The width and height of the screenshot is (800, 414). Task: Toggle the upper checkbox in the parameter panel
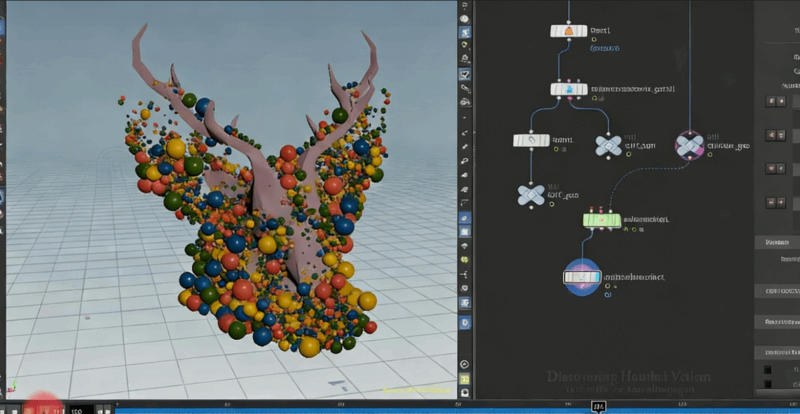[x=767, y=369]
